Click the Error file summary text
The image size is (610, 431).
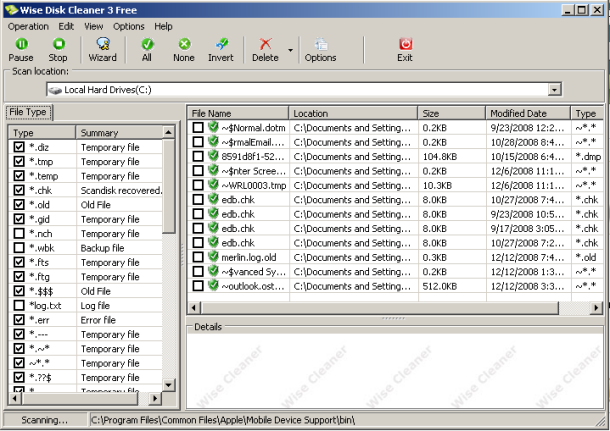[x=98, y=320]
